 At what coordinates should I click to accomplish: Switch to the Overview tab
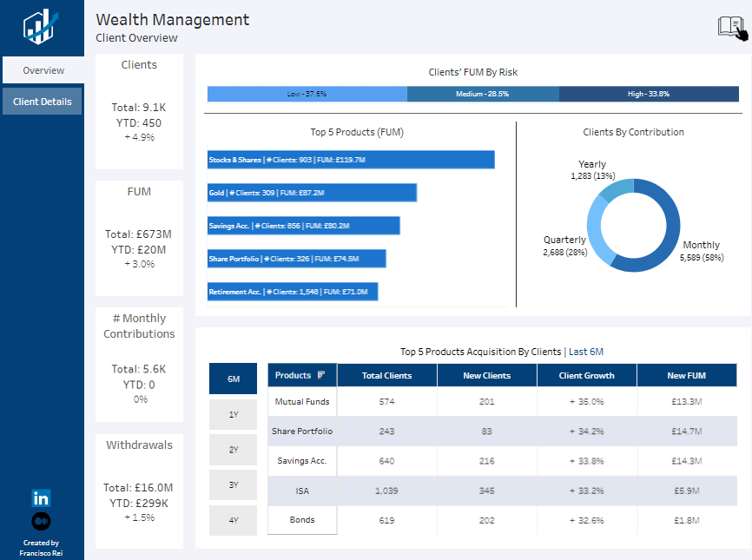[x=43, y=70]
